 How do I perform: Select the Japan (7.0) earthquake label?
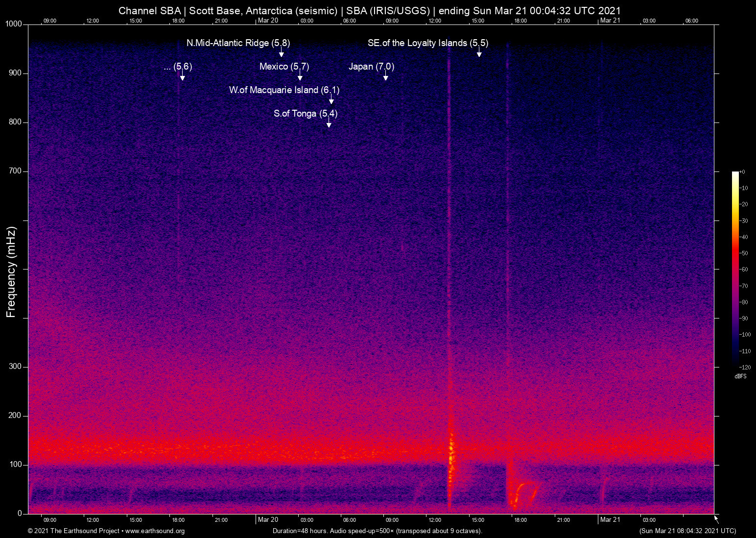[x=371, y=67]
